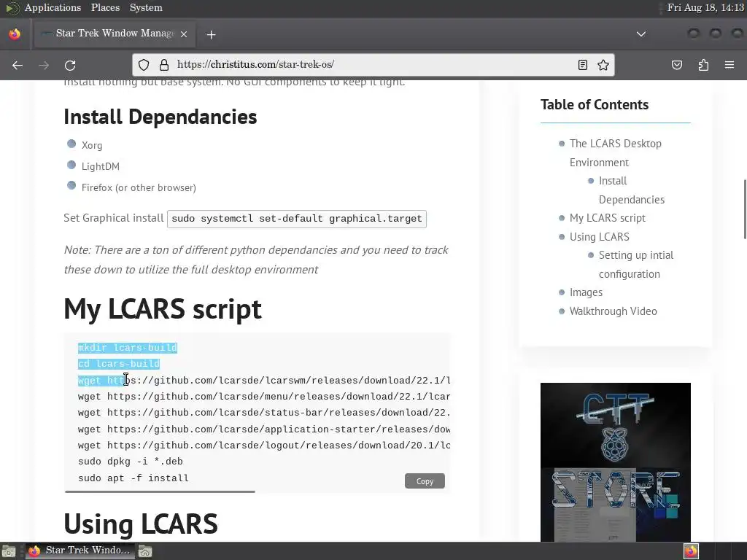The image size is (747, 560).
Task: Close the Star Trek Window Manager tab
Action: tap(184, 34)
